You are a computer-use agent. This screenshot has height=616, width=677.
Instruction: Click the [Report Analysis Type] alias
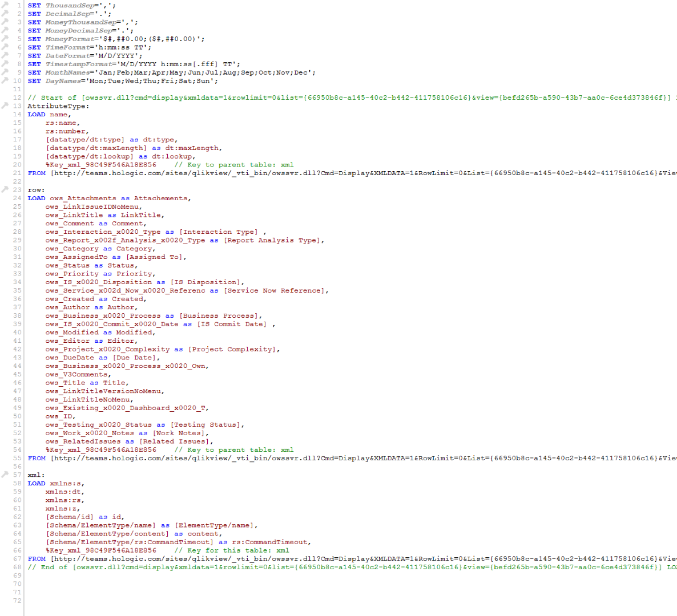(x=272, y=240)
